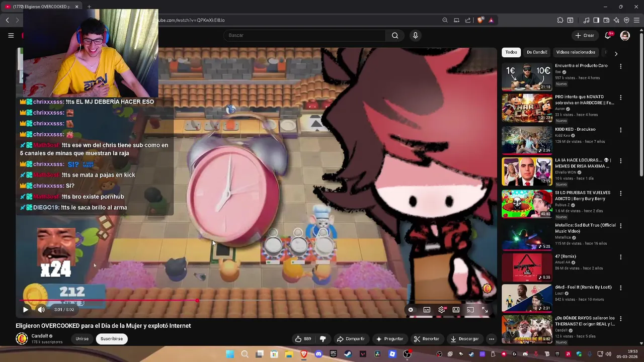Viewport: 644px width, 362px height.
Task: Open the YouTube hamburger guide menu
Action: 11,35
